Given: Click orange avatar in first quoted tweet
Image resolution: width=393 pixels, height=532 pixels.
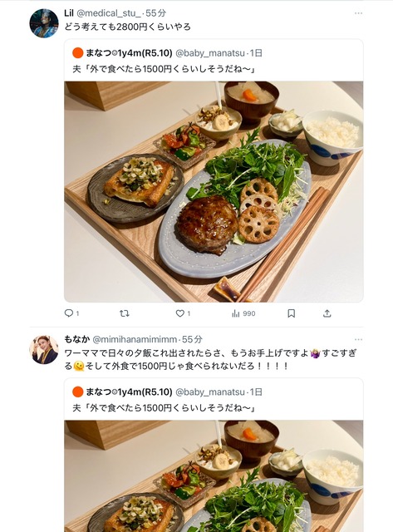Looking at the screenshot, I should coord(77,53).
